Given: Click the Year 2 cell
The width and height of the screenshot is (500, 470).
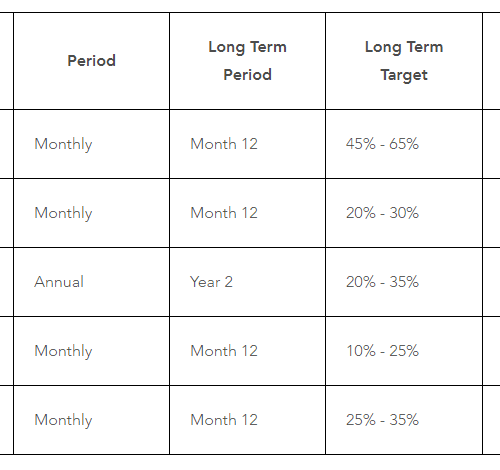Looking at the screenshot, I should (247, 282).
